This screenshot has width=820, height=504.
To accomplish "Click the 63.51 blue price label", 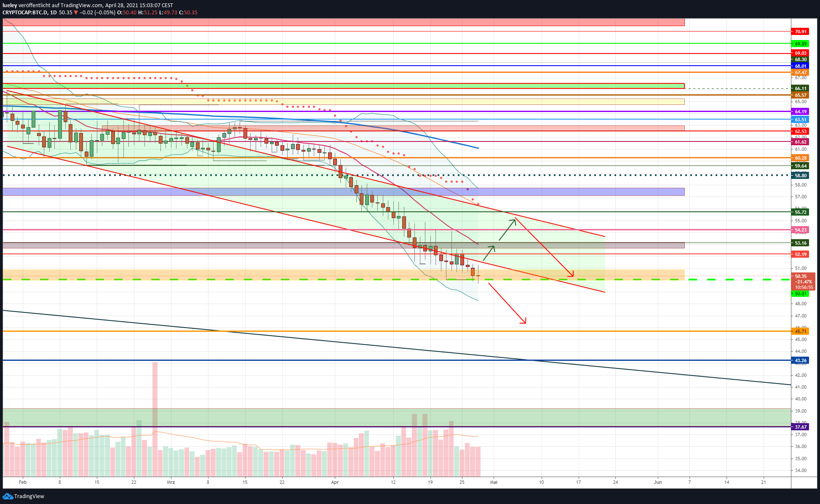I will click(800, 120).
